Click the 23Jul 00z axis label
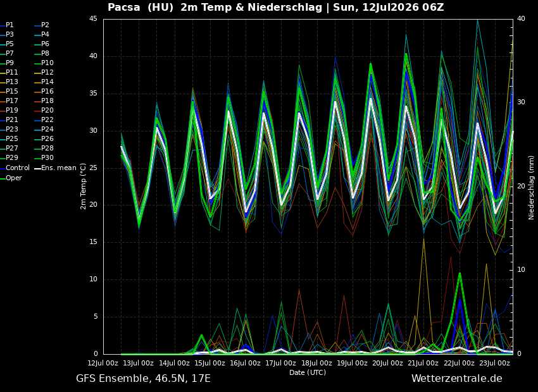Screen dimensions: 538x392 coord(495,363)
